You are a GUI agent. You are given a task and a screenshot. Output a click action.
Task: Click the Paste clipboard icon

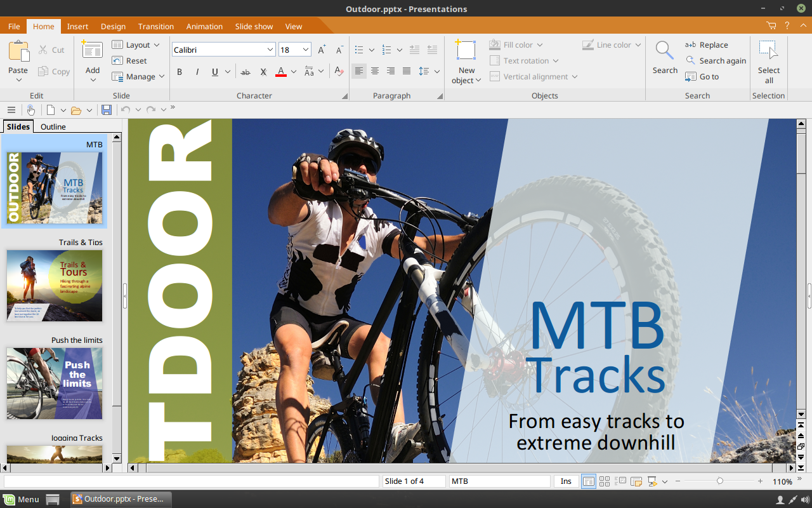18,51
